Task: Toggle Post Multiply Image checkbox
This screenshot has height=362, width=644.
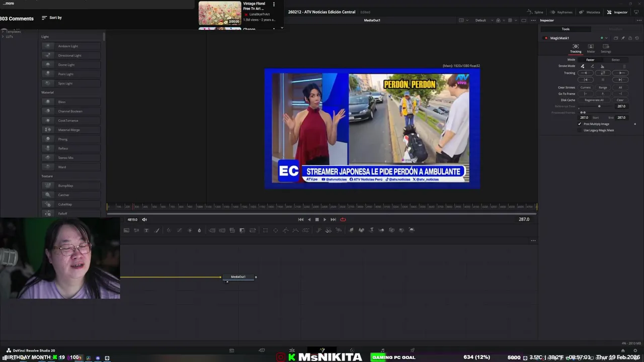Action: 580,124
